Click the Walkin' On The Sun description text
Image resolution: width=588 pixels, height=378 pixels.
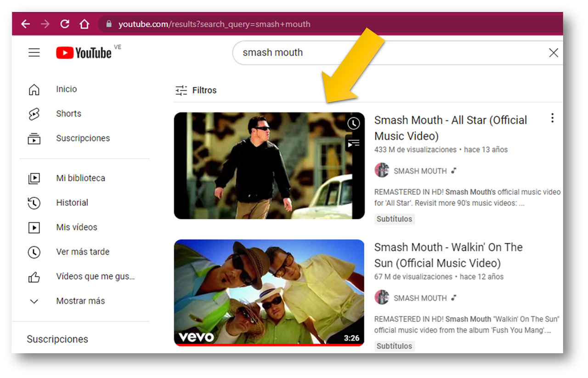[467, 325]
